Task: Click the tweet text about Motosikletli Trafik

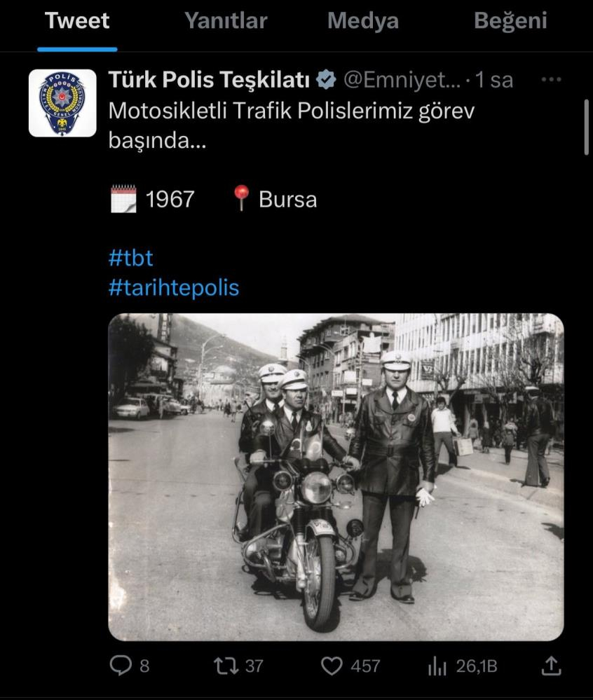Action: coord(291,125)
